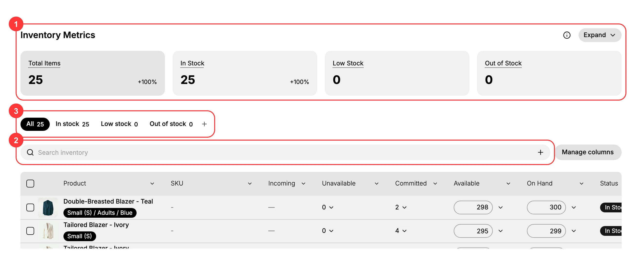Open the Tailored Blazer - Ivory product name above Small (S)
This screenshot has height=269, width=644.
(96, 225)
